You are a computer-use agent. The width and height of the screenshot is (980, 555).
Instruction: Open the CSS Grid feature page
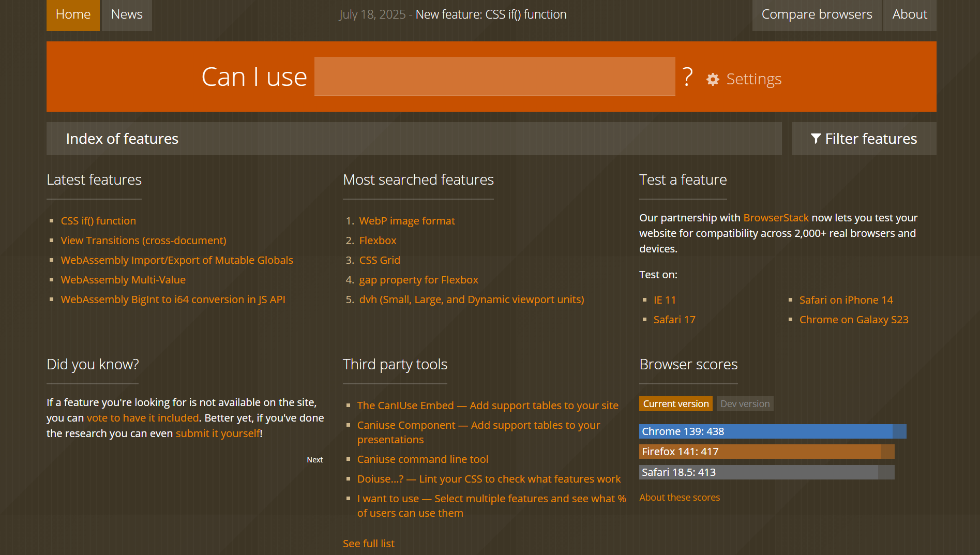click(380, 260)
